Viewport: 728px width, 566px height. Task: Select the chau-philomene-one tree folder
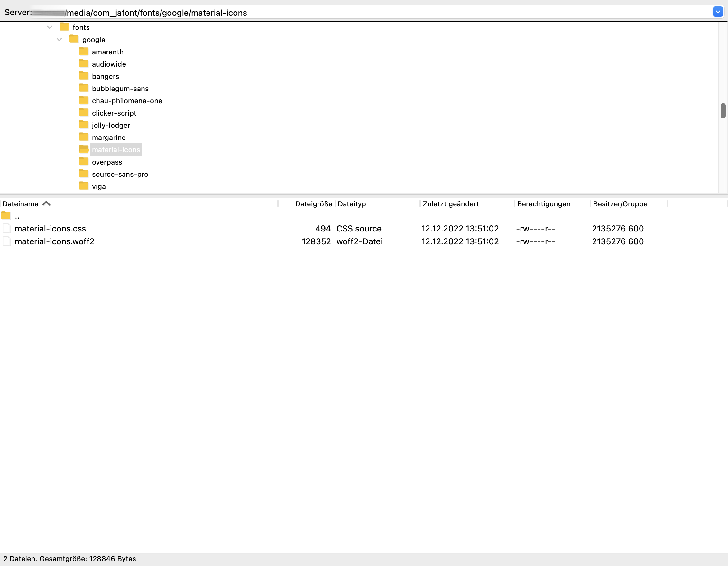127,101
